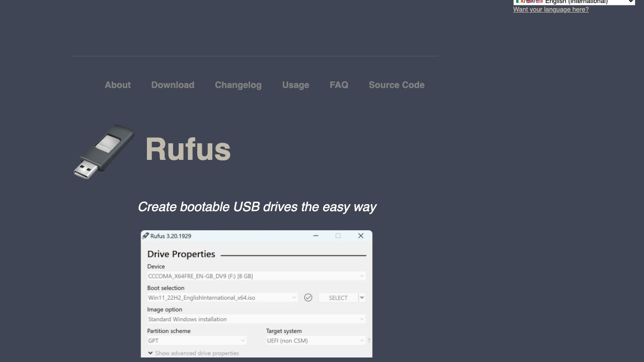This screenshot has height=362, width=644.
Task: Click the 'Boot selection' label
Action: [166, 288]
